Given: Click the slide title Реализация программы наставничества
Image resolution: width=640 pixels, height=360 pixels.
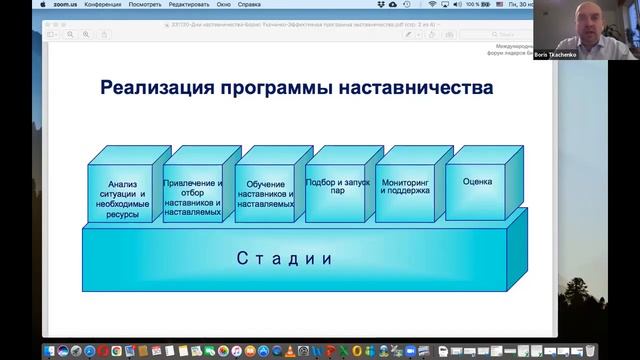Looking at the screenshot, I should (297, 87).
